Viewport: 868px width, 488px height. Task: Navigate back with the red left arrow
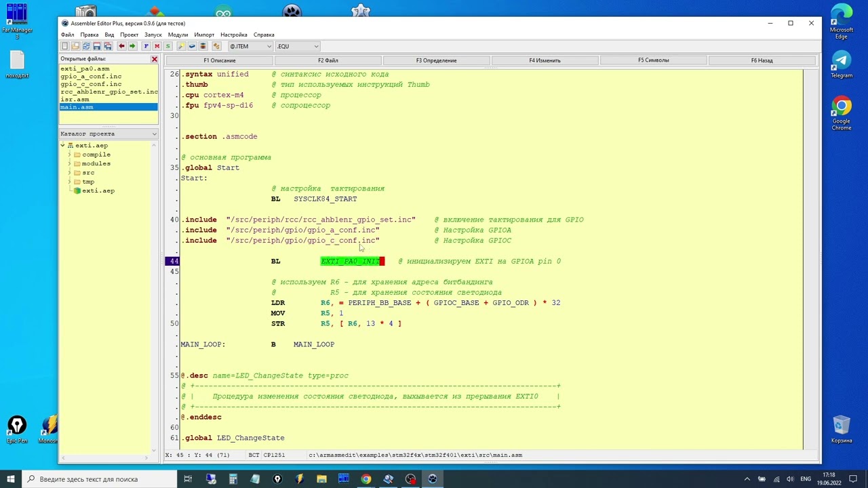click(121, 46)
